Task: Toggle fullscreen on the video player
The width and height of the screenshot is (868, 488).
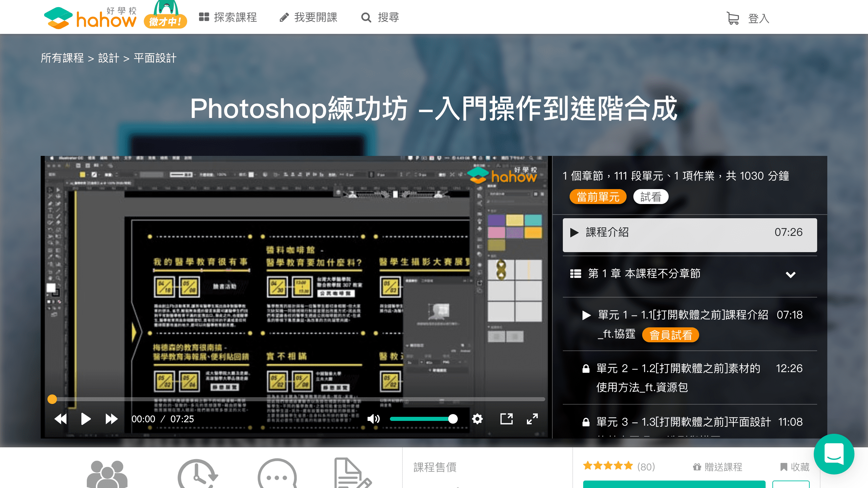Action: click(533, 419)
